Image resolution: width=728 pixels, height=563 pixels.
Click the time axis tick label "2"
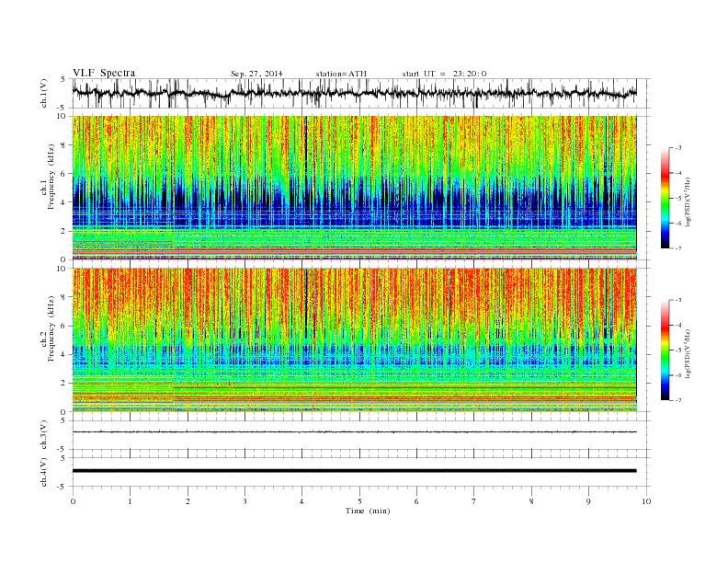188,501
